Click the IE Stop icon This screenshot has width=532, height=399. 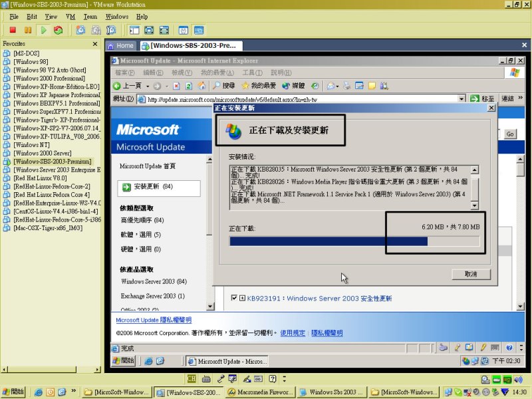[x=176, y=86]
